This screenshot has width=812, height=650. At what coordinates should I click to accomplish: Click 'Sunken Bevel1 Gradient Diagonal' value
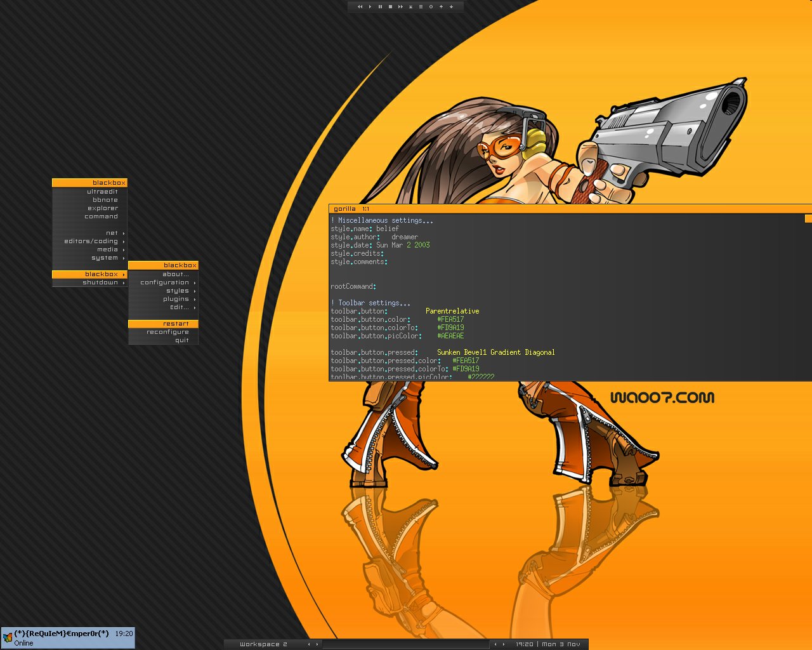coord(496,352)
